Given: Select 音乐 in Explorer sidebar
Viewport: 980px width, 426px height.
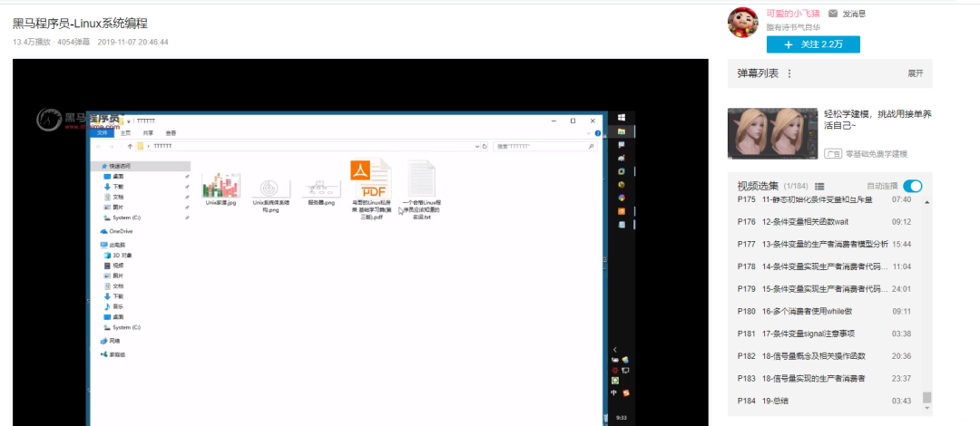Looking at the screenshot, I should click(118, 306).
